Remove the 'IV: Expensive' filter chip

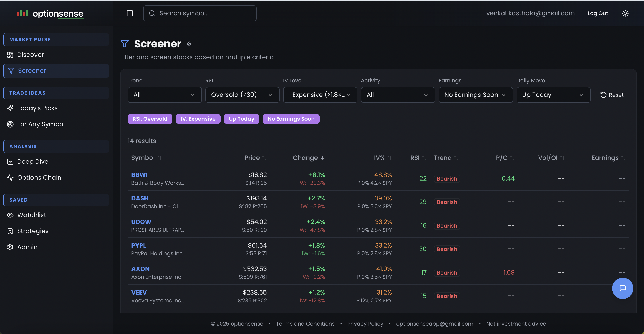(198, 119)
